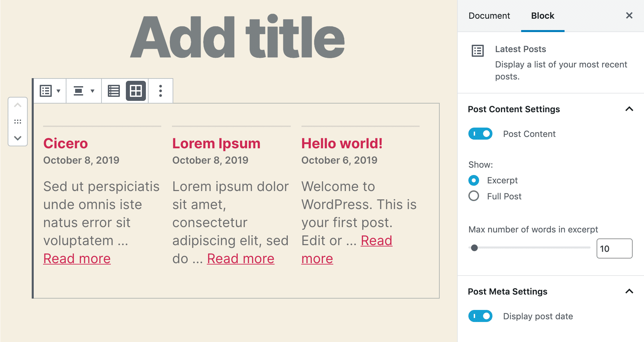Click the Hello world! post title

coord(342,143)
